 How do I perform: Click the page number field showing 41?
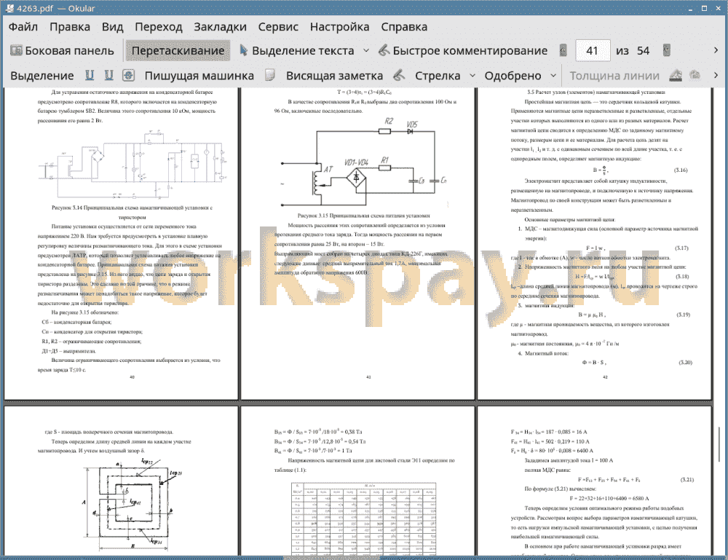point(592,51)
